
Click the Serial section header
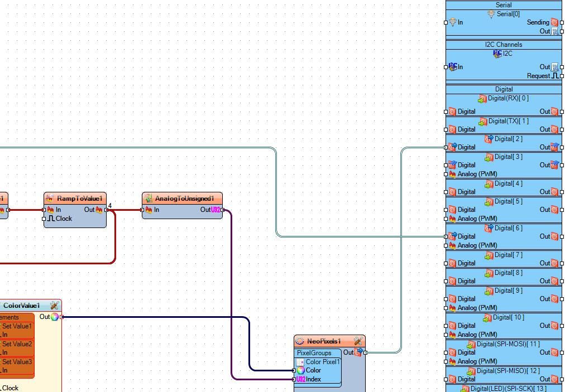point(504,5)
